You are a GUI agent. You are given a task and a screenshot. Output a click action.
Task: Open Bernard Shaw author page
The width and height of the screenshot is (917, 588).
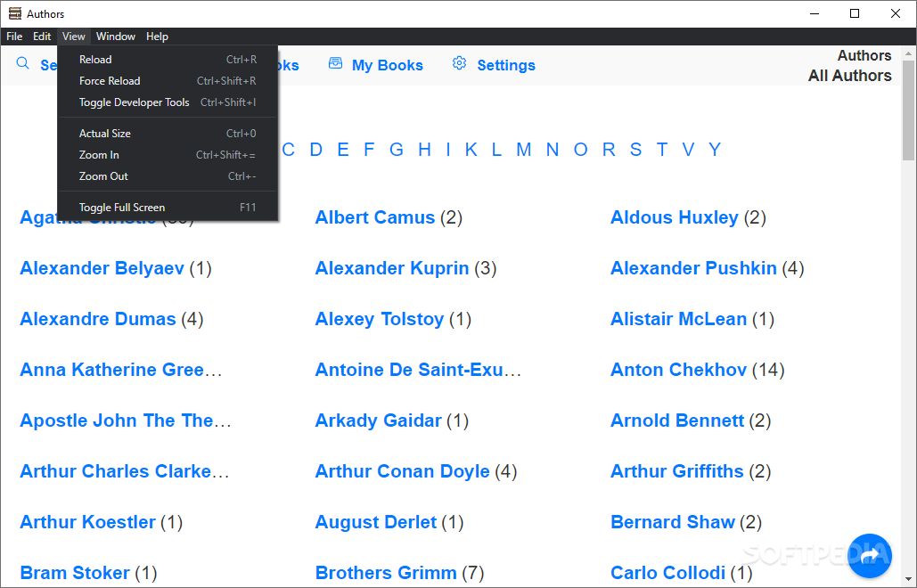[673, 523]
